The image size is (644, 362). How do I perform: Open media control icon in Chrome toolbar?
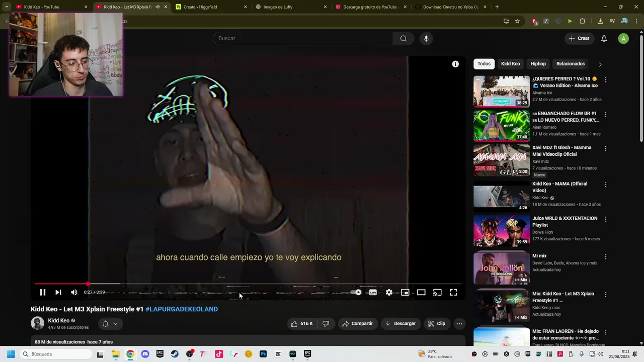[612, 21]
